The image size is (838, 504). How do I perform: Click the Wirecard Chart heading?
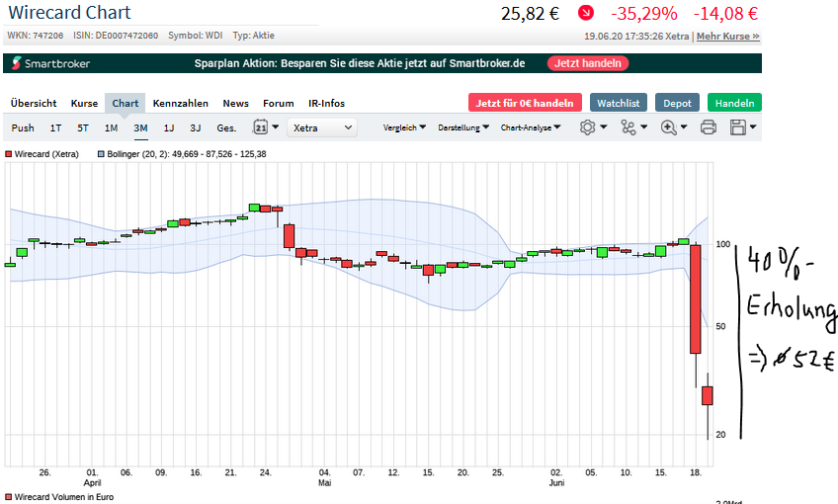pos(69,12)
